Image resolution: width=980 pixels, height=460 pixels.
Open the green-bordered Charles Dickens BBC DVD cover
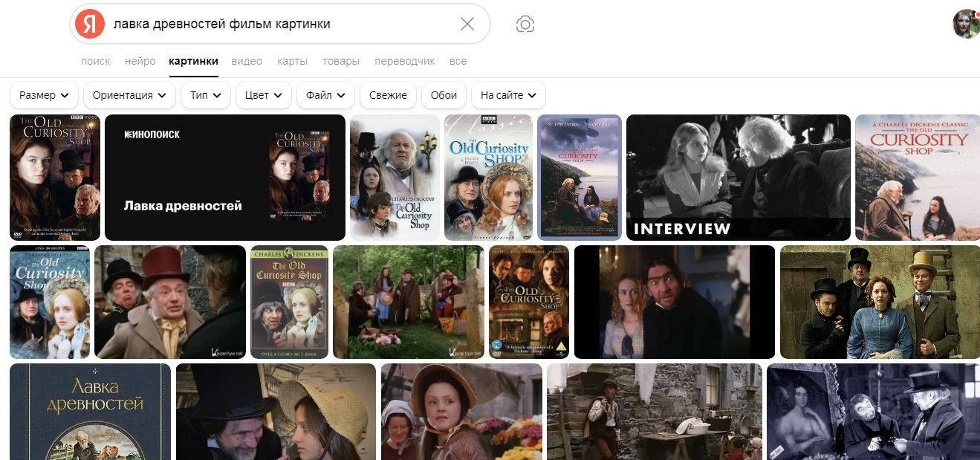[x=289, y=302]
